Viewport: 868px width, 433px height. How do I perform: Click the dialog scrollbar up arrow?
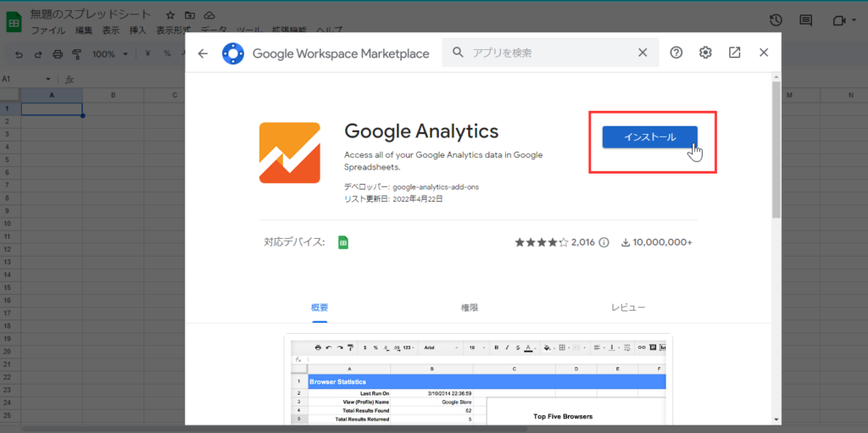(776, 76)
